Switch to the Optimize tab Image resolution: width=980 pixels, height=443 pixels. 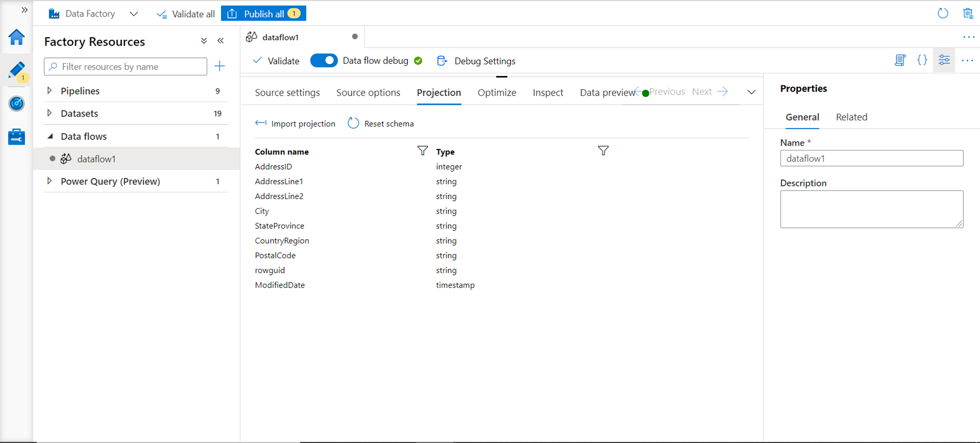pos(497,93)
